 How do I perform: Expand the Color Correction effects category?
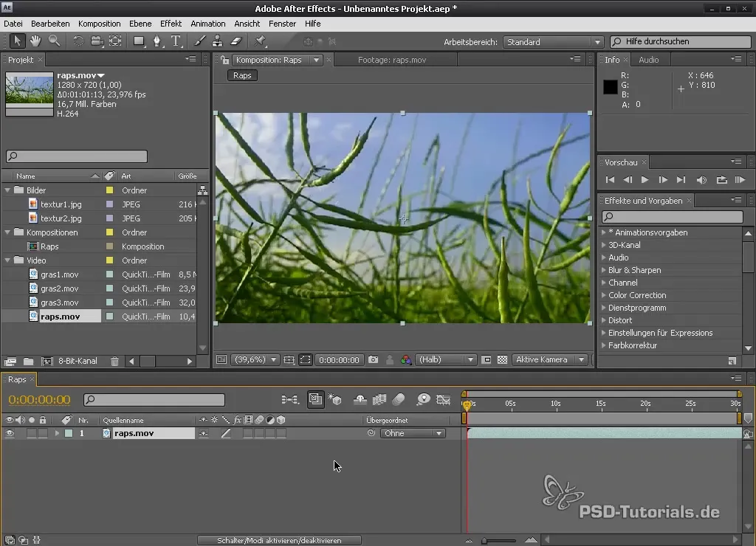pyautogui.click(x=604, y=295)
